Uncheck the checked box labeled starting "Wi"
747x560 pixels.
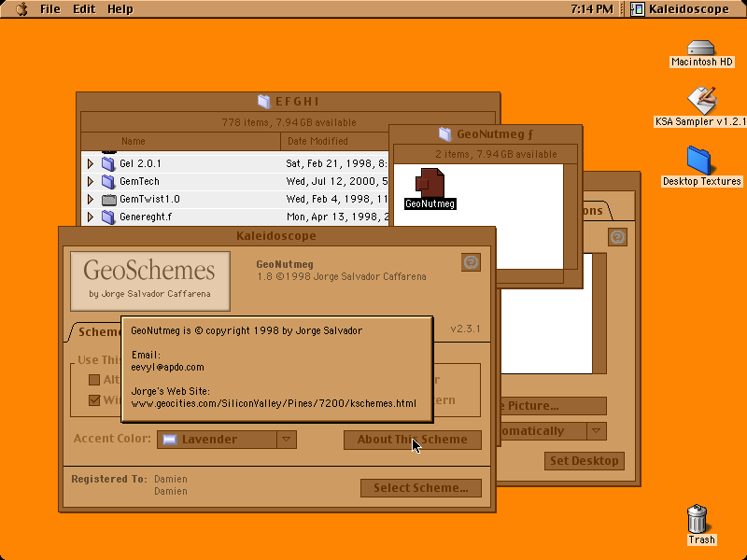[94, 400]
